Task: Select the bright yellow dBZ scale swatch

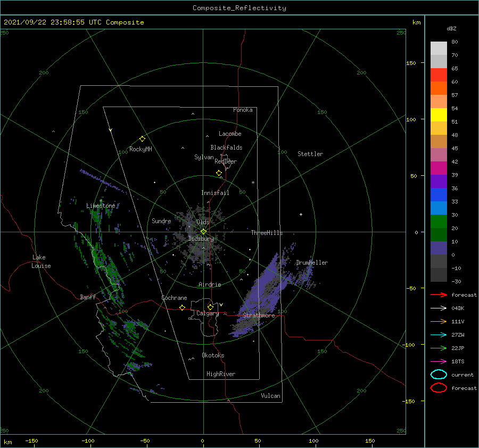Action: point(439,115)
